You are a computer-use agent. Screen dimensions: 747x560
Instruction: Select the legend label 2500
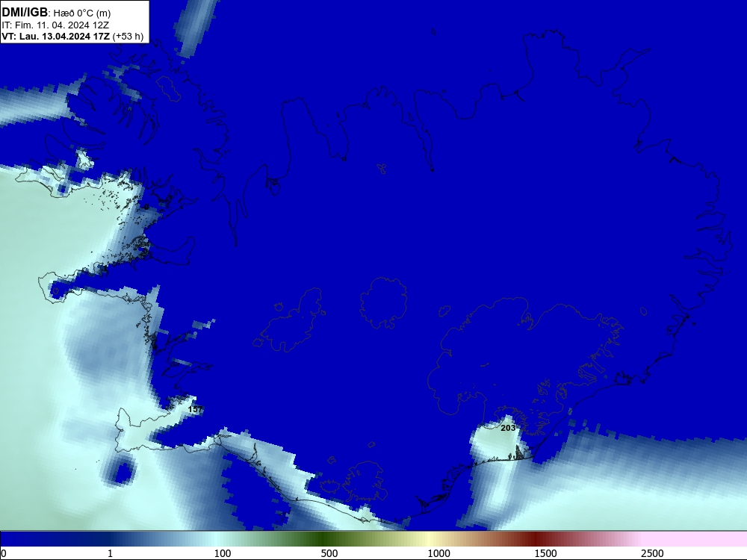click(652, 553)
